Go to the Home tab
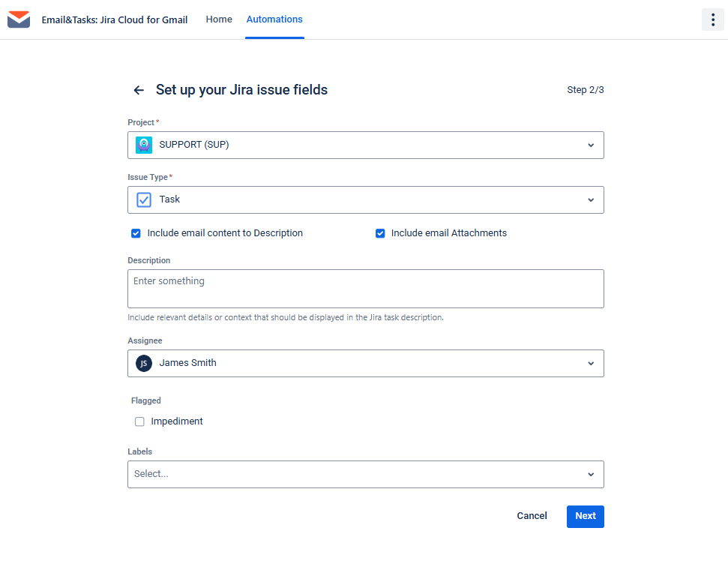 pyautogui.click(x=219, y=19)
